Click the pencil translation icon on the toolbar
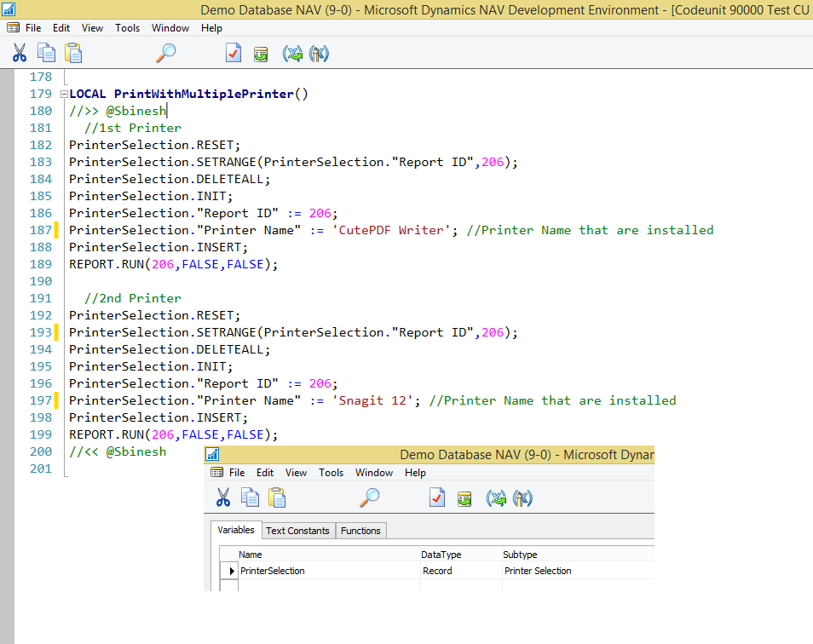Screen dimensions: 813x644 [x=319, y=52]
